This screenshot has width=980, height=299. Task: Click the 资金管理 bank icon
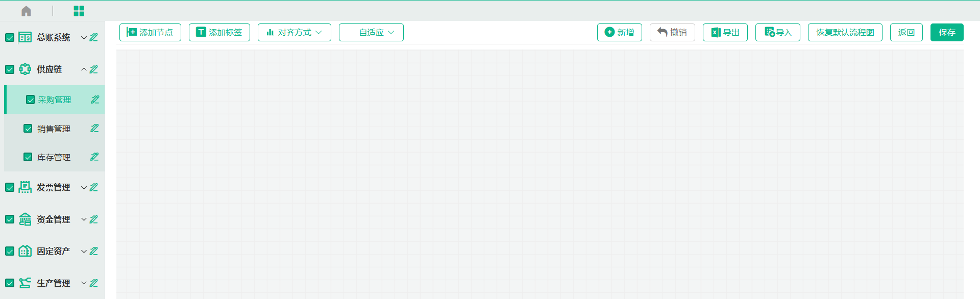25,219
